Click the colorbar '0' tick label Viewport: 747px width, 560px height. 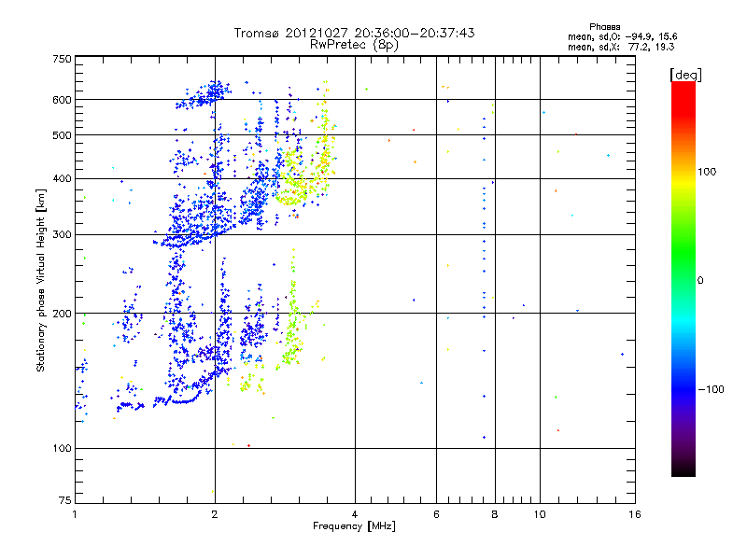click(700, 281)
